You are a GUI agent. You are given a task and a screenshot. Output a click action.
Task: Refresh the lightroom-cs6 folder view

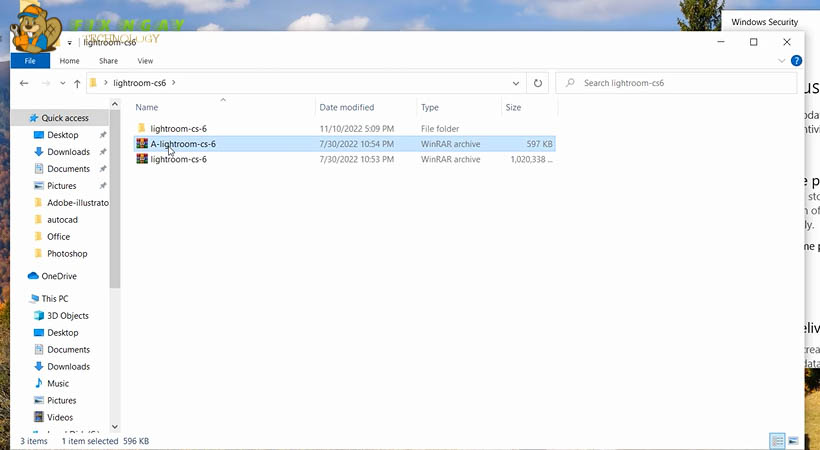point(538,83)
